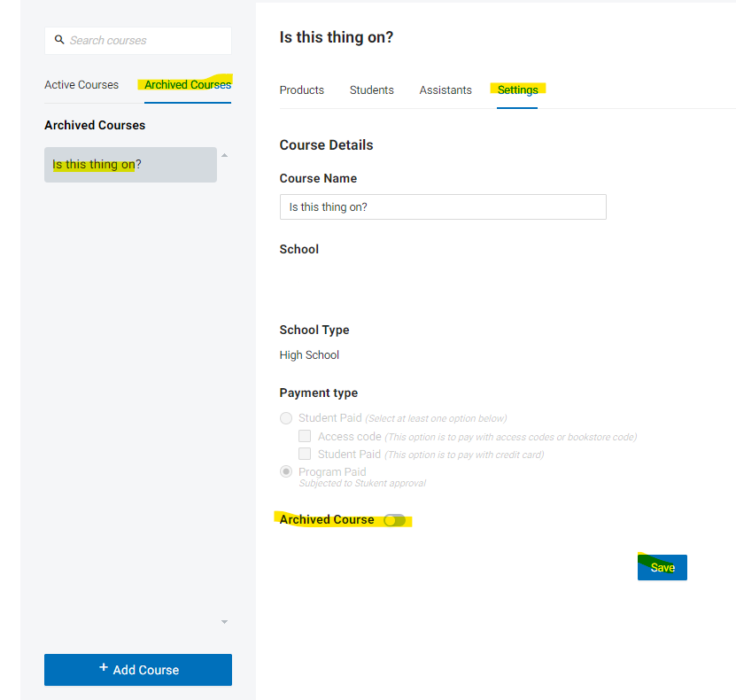Go to the Assistants tab
The height and width of the screenshot is (700, 736).
coord(445,90)
